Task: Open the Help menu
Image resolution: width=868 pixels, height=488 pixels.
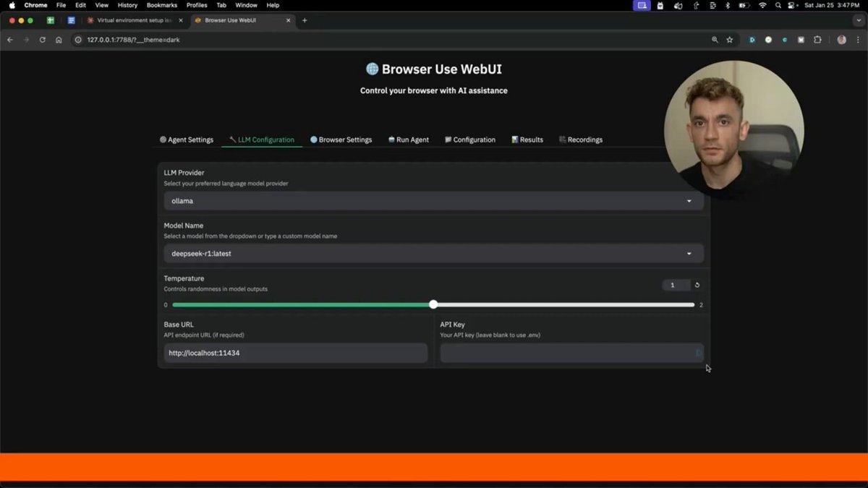Action: click(x=273, y=5)
